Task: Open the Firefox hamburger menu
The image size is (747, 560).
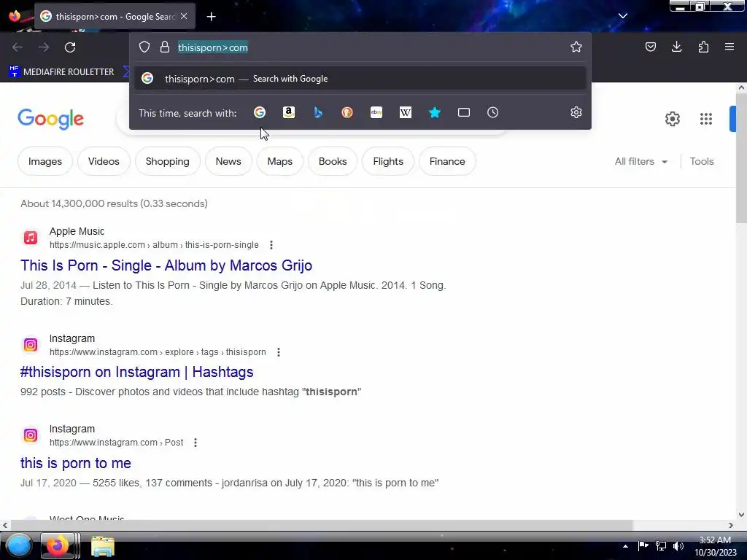Action: [x=729, y=47]
